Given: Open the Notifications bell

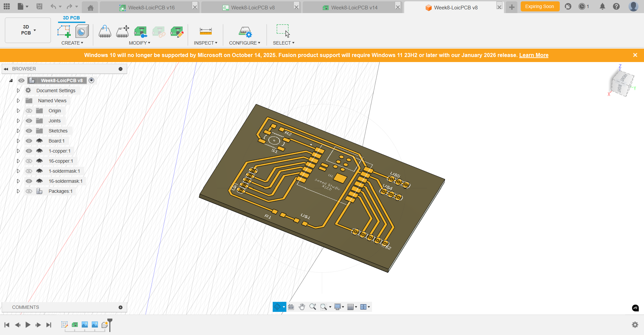Looking at the screenshot, I should pos(602,6).
